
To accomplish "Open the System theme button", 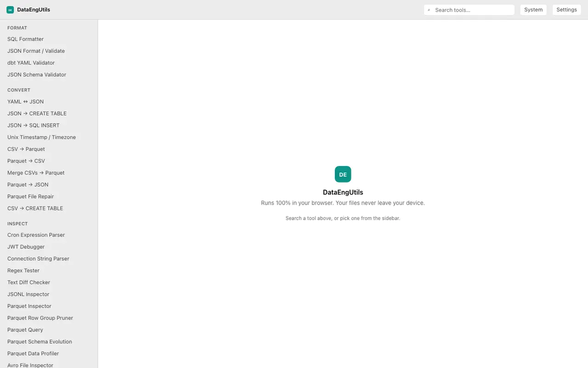I will [x=533, y=10].
